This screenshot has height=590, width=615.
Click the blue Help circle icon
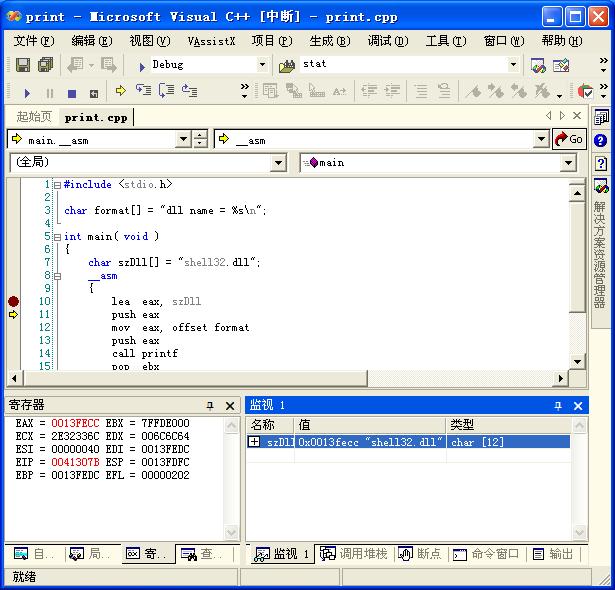(600, 140)
